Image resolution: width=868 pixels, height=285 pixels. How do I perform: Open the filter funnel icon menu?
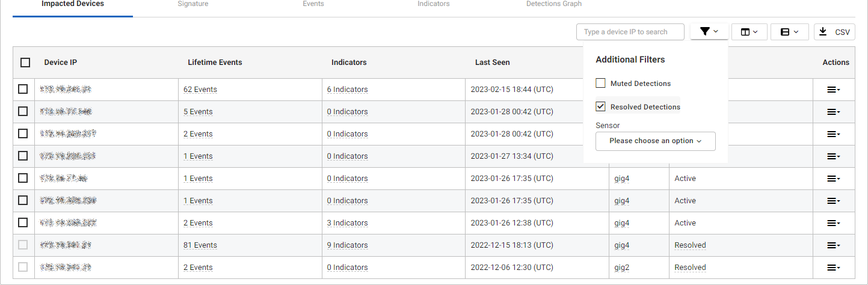[x=709, y=32]
